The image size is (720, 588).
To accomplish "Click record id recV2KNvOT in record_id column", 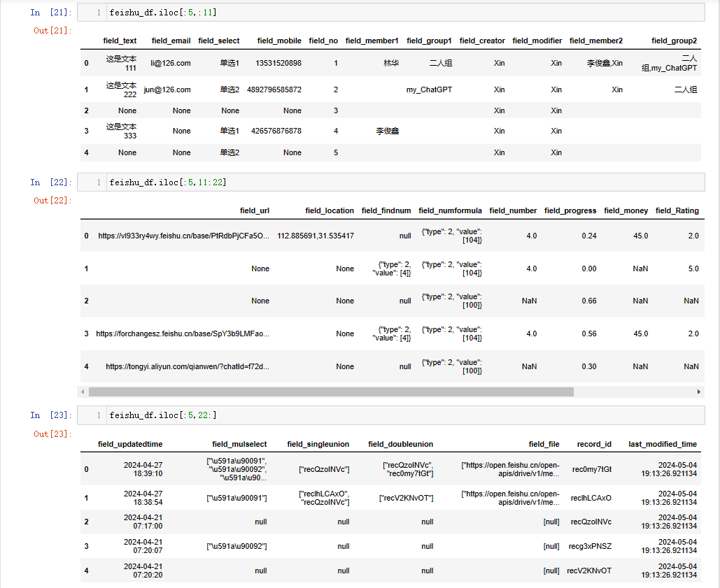I will click(589, 570).
